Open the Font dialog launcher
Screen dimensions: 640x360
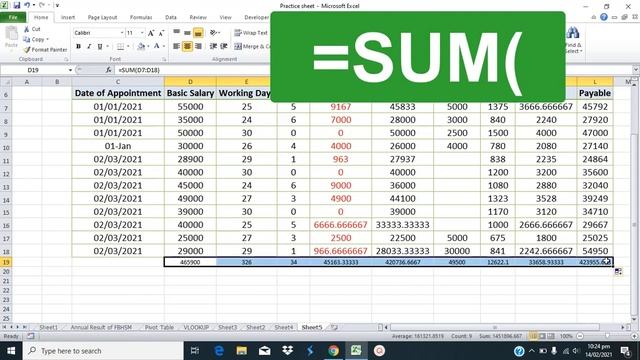pos(164,60)
